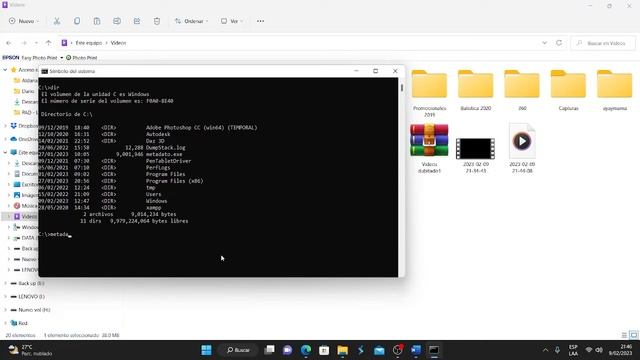Maximize the Símbolo del sistema window
The height and width of the screenshot is (360, 640).
point(376,71)
